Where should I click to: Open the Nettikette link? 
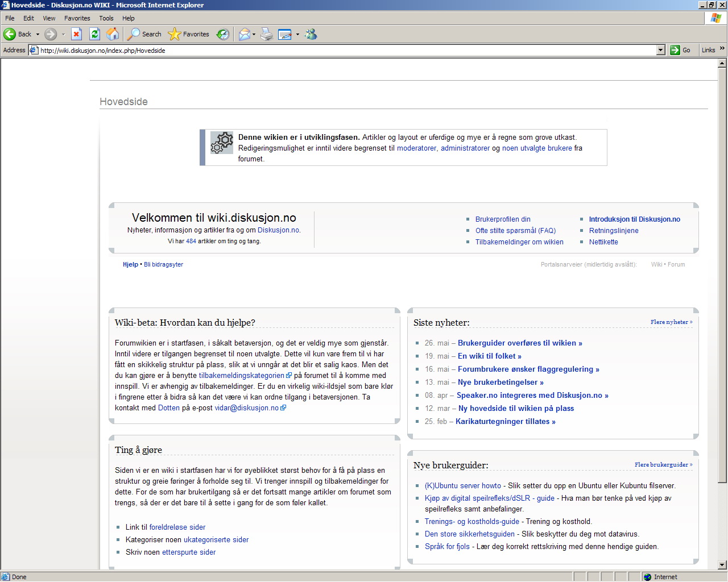point(603,242)
